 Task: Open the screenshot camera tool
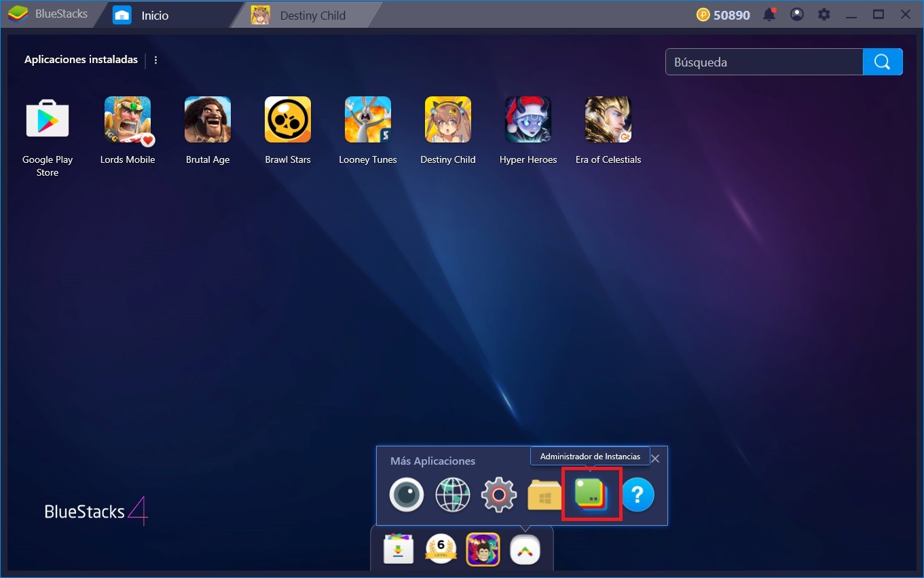(x=407, y=495)
